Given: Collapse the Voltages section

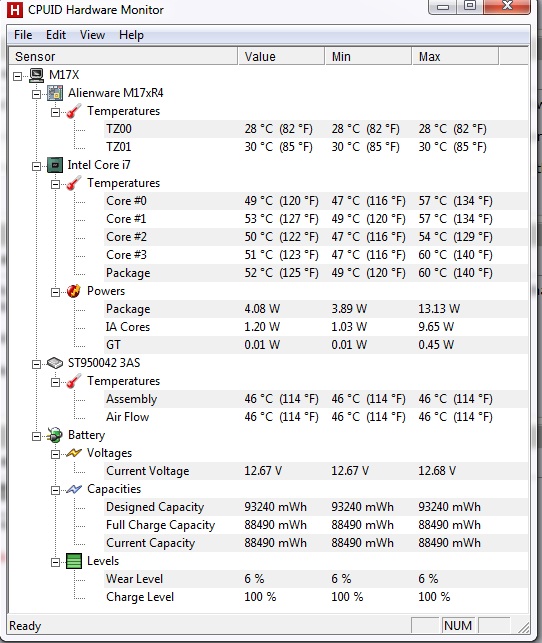Looking at the screenshot, I should pos(55,454).
